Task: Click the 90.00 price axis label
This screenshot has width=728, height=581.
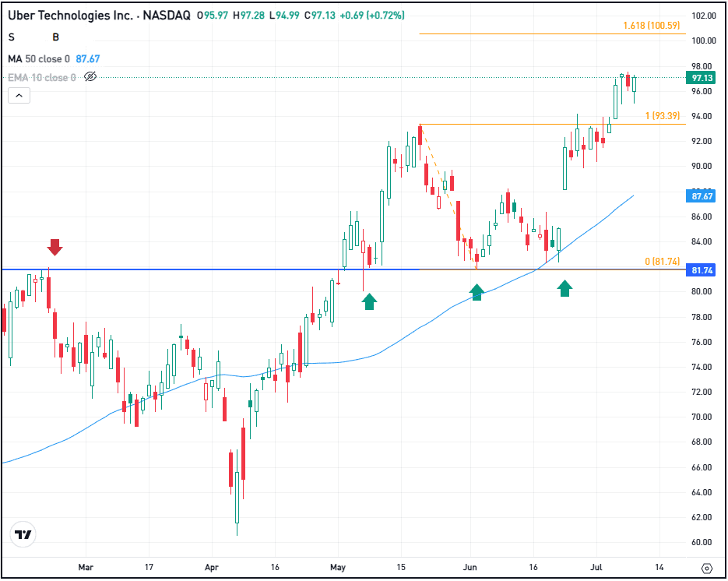Action: (x=702, y=166)
